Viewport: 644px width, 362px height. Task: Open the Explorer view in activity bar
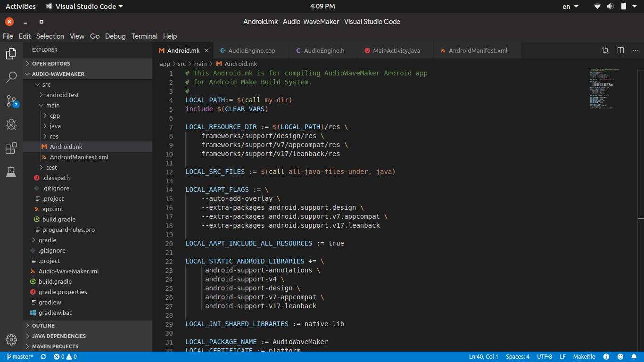[11, 54]
